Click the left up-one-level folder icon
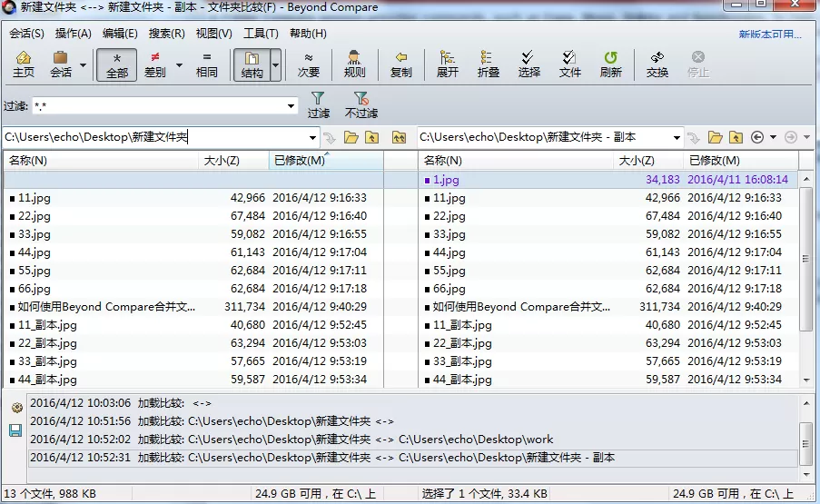The image size is (820, 504). pos(371,137)
